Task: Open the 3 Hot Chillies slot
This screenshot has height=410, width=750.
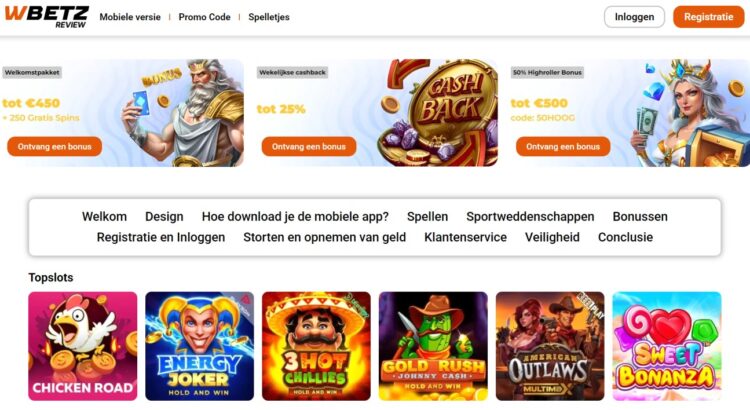Action: [x=316, y=346]
